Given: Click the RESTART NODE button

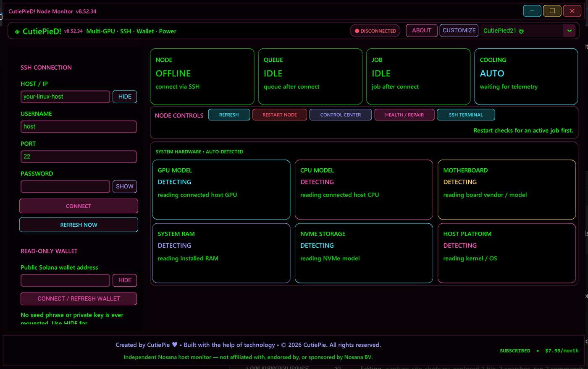Looking at the screenshot, I should tap(280, 115).
